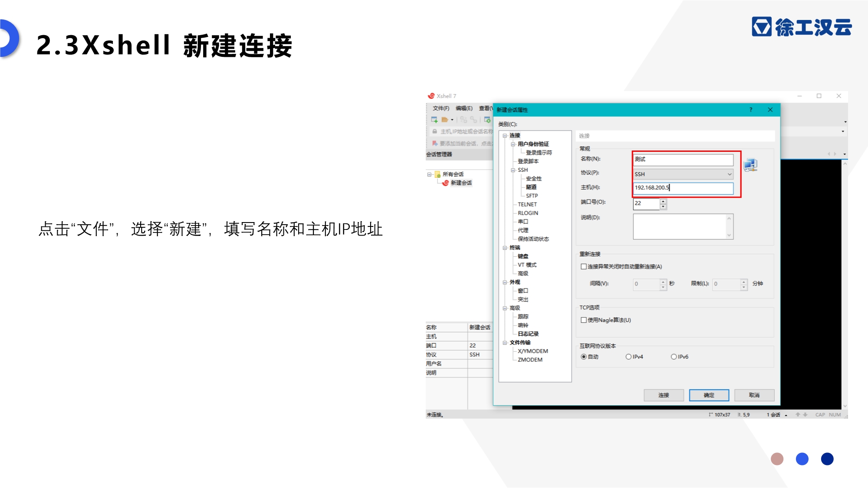868x488 pixels.
Task: Click the tab scroll left arrow in the main window
Action: pyautogui.click(x=829, y=154)
